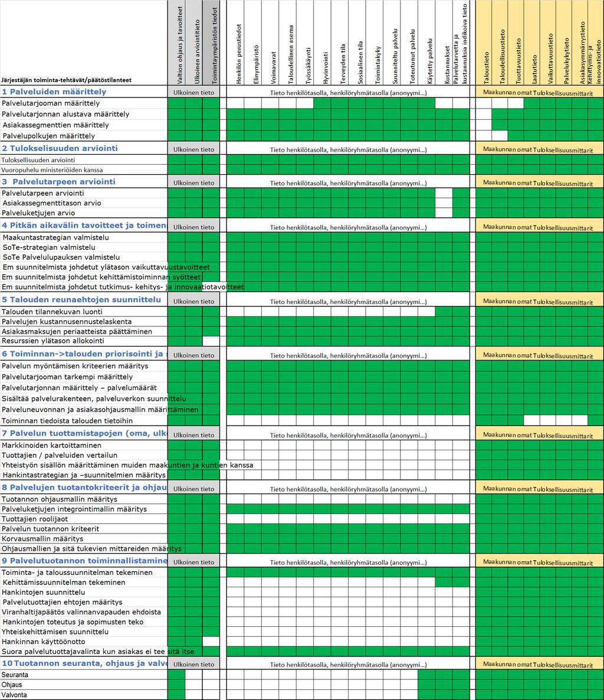Click the row "Resurssien ylätason allokointi"
This screenshot has width=604, height=700.
53,341
